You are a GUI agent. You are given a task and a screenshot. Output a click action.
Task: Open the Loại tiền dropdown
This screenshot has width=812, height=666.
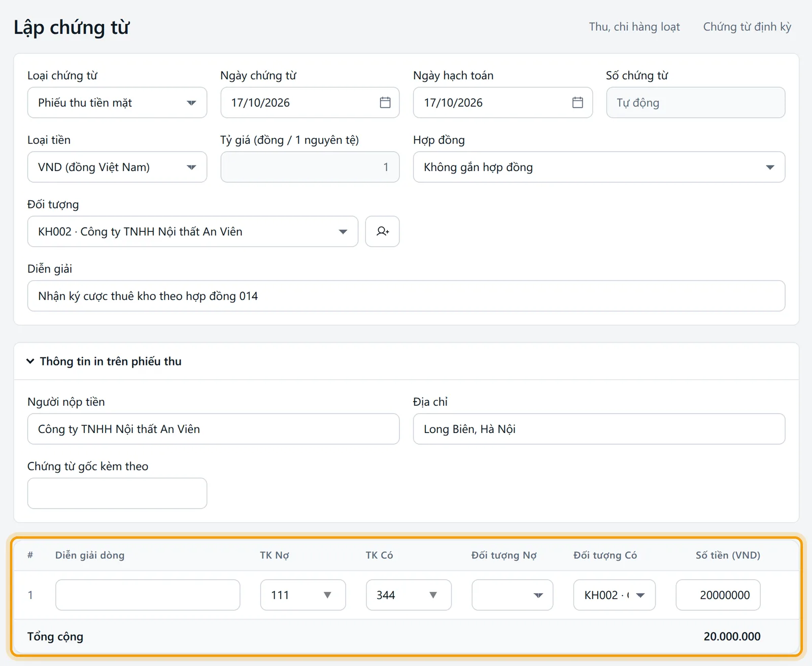[117, 167]
